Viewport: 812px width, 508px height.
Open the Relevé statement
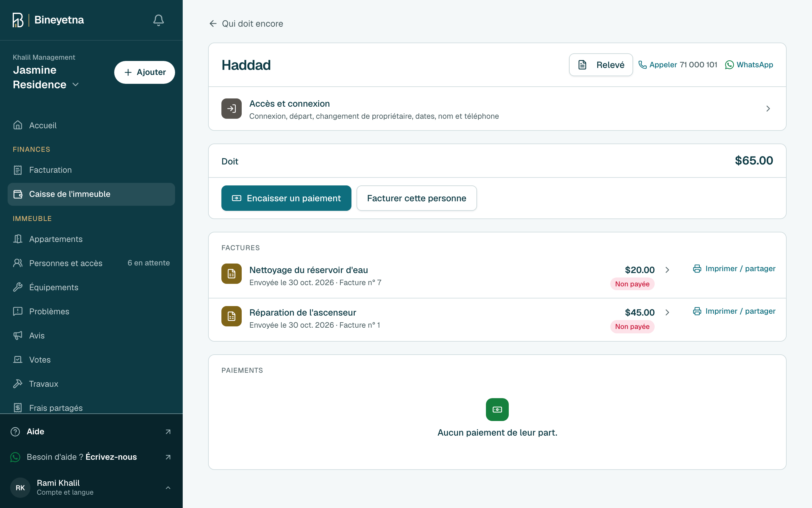tap(601, 65)
